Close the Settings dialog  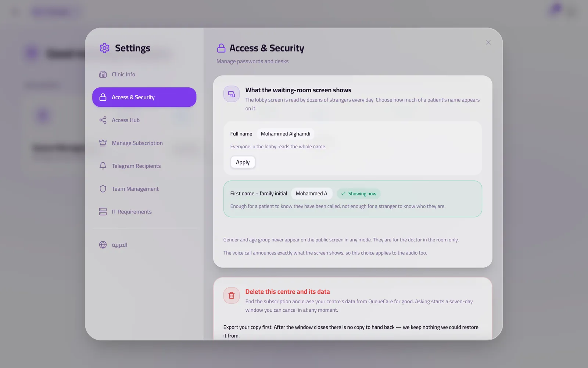coord(488,42)
